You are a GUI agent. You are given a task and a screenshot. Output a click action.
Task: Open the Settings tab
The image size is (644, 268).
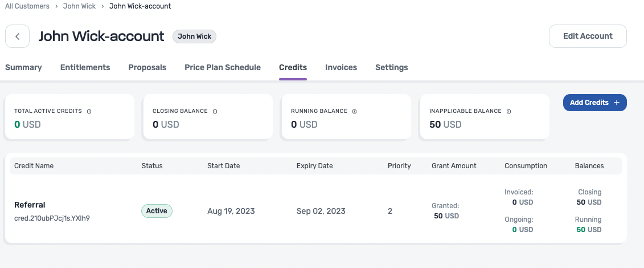(391, 67)
